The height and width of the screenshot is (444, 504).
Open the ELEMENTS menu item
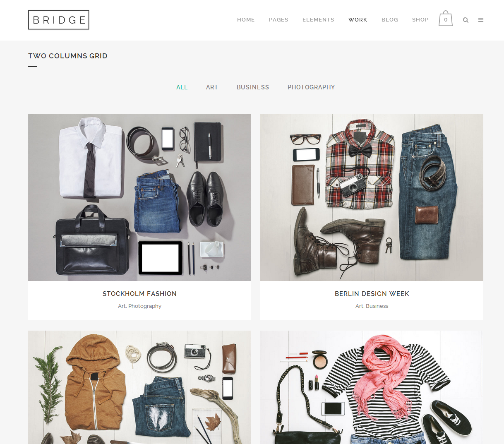[x=318, y=20]
